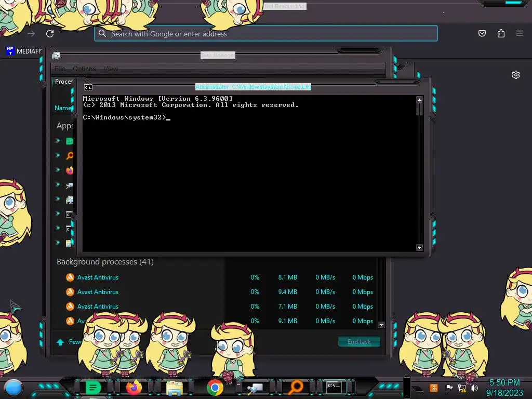This screenshot has width=532, height=399.
Task: Click the search magnifier in address bar
Action: pyautogui.click(x=102, y=33)
